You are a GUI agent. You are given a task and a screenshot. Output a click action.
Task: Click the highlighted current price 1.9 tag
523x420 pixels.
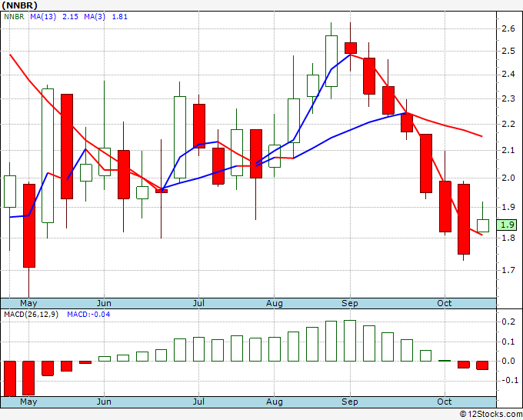507,225
